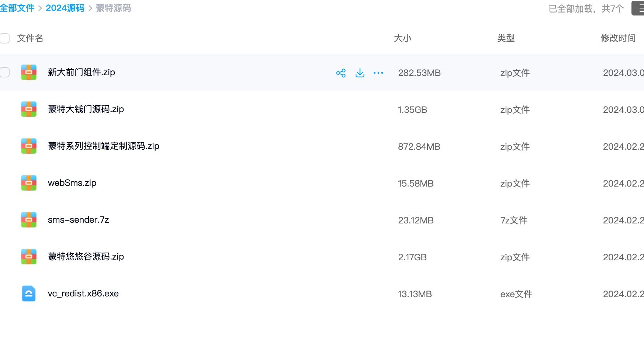Image resolution: width=644 pixels, height=337 pixels.
Task: Check the select-all checkbox beside 文件名
Action: 4,38
